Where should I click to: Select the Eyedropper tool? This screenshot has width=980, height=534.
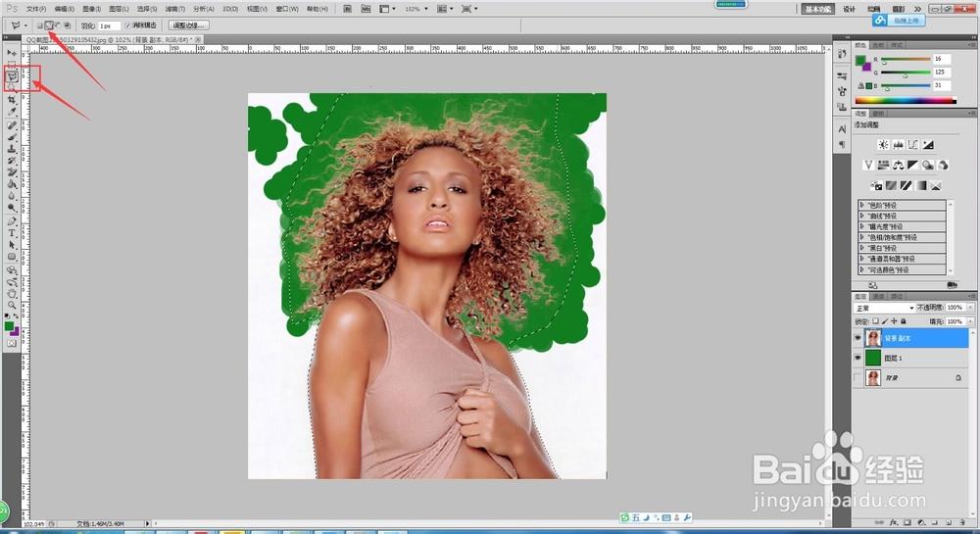pos(11,112)
